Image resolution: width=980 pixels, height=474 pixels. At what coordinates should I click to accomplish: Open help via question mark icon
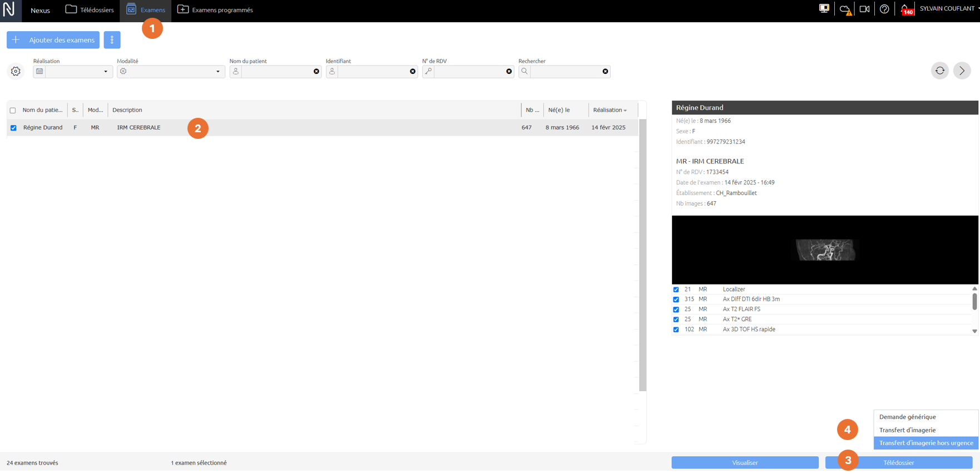pyautogui.click(x=884, y=9)
